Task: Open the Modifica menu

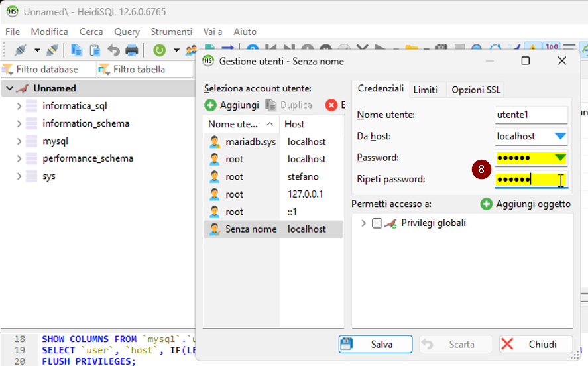Action: [49, 32]
